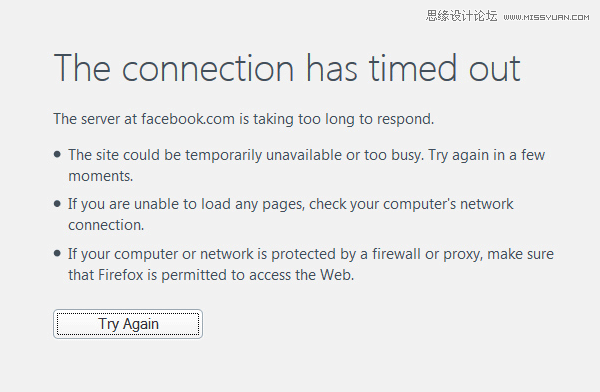This screenshot has height=392, width=600.
Task: Click 'computer's network' in the second bullet
Action: (x=448, y=204)
